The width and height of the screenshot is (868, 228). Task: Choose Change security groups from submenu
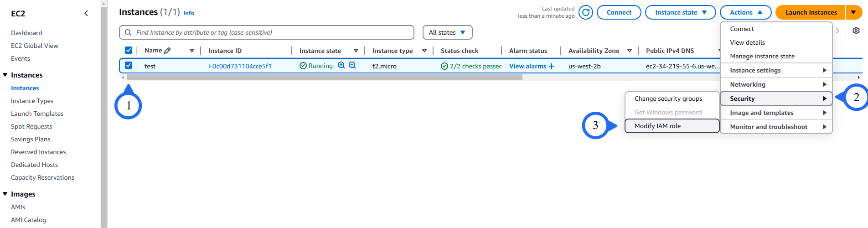[x=668, y=98]
